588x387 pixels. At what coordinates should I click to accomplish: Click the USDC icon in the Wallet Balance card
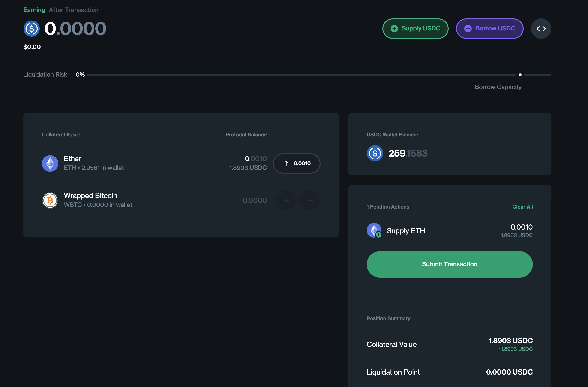tap(375, 153)
